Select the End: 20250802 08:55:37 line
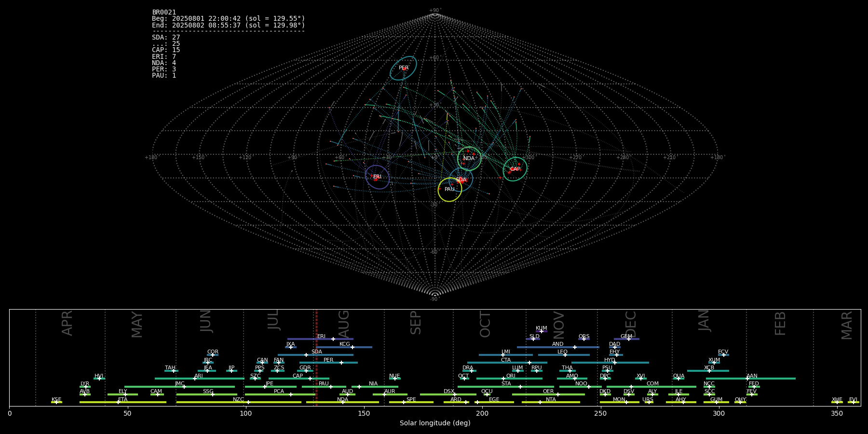 [229, 25]
